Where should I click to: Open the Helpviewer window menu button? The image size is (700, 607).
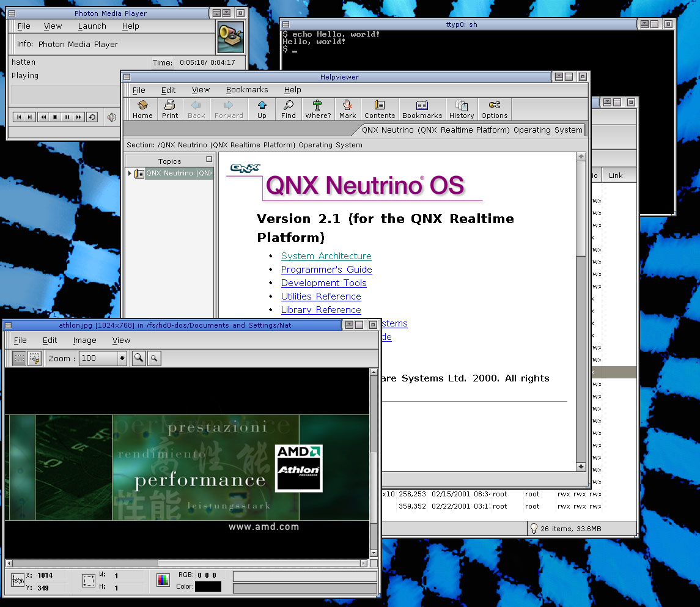[x=127, y=77]
